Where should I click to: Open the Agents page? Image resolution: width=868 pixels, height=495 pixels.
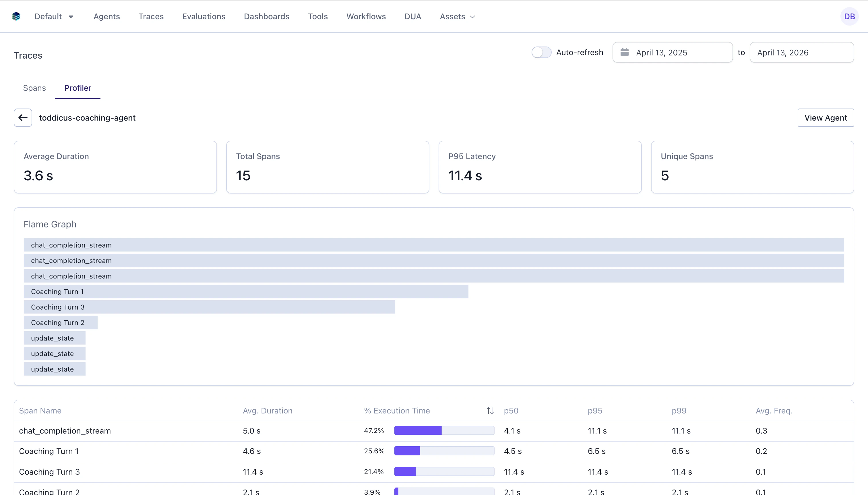(x=106, y=16)
